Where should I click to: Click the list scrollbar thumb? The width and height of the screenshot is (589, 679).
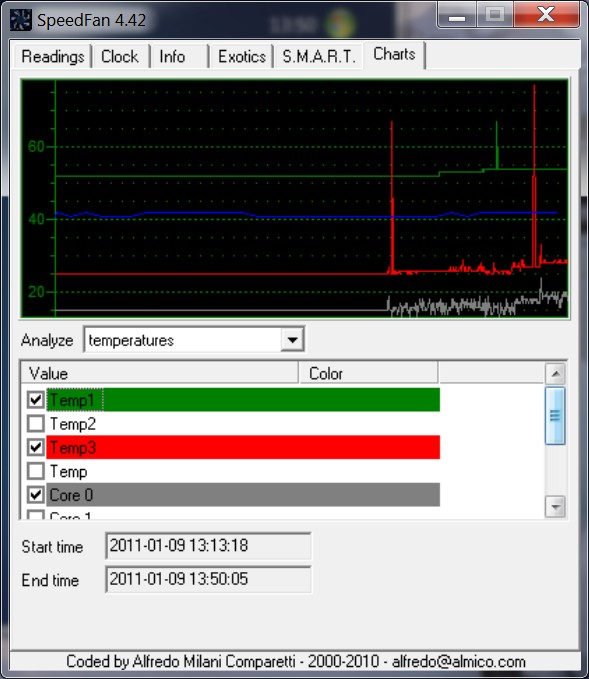tap(555, 416)
